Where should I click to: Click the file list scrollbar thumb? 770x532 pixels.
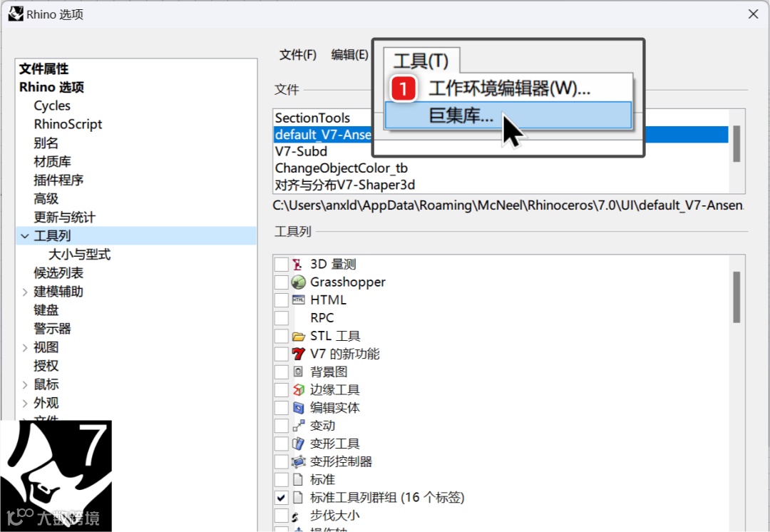click(x=736, y=143)
